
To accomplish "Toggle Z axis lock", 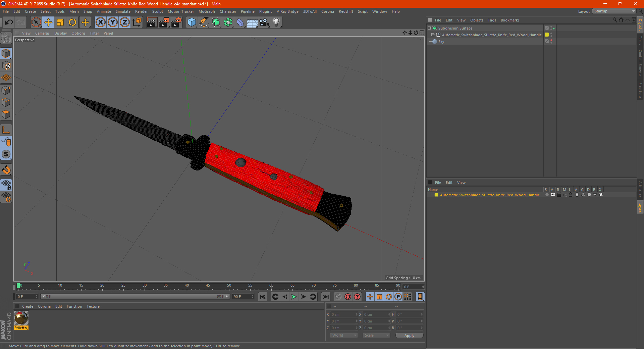I will tap(124, 22).
